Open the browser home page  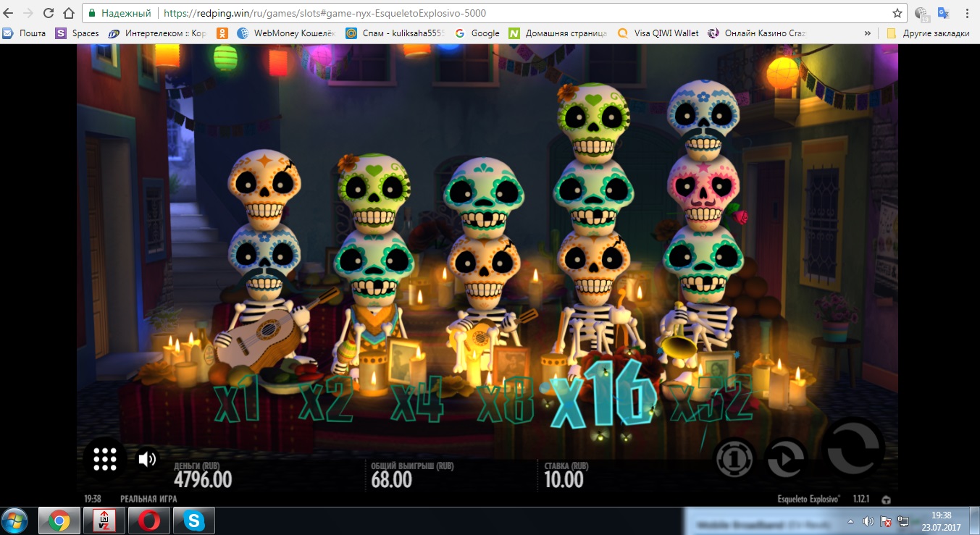[x=68, y=13]
